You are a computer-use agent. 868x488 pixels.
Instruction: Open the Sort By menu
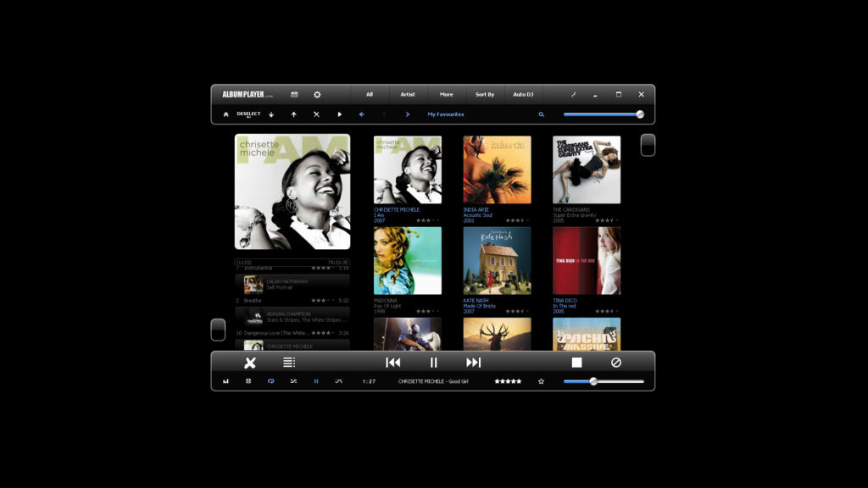(485, 95)
